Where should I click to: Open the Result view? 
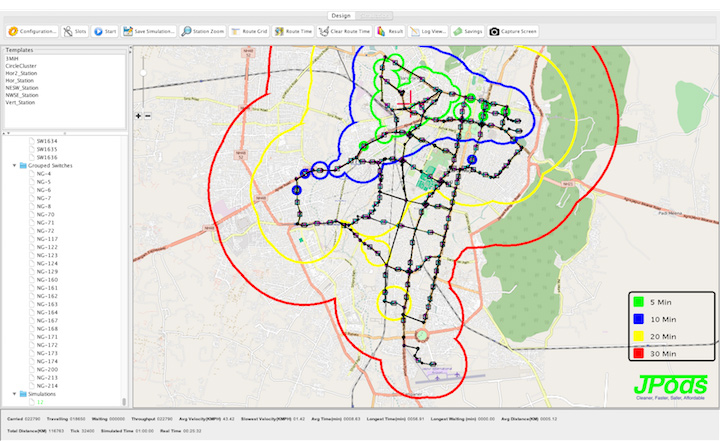(x=391, y=31)
